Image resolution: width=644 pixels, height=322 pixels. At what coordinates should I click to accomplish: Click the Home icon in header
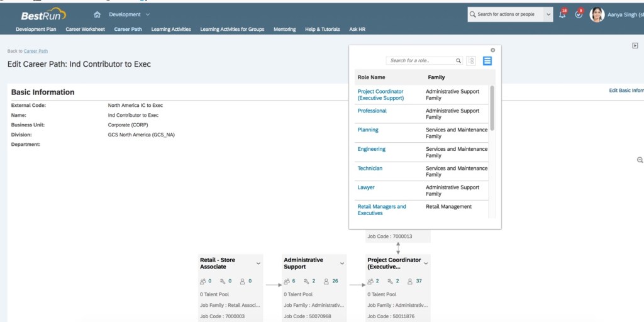click(97, 14)
